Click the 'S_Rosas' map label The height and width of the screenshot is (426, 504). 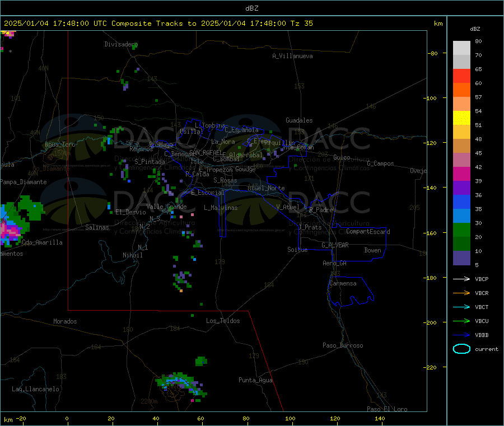225,180
